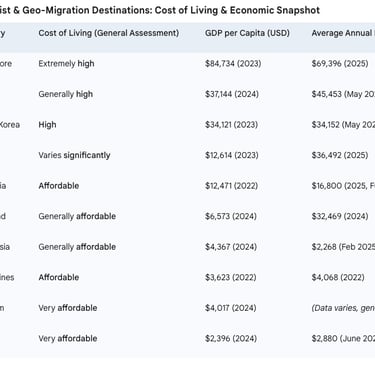Select the $6,573 (2024) GDP value
Screen dimensions: 375x366
(x=231, y=216)
